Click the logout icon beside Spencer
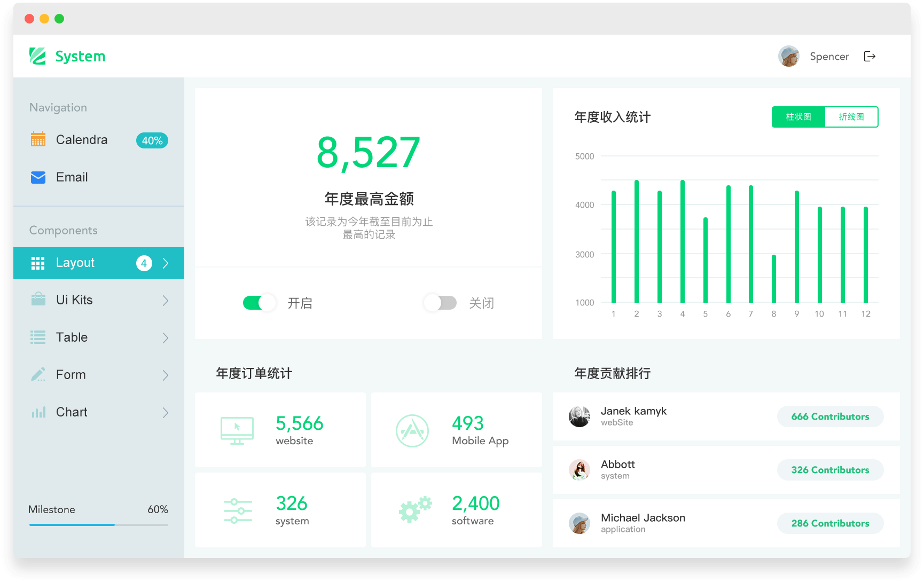 coord(870,57)
